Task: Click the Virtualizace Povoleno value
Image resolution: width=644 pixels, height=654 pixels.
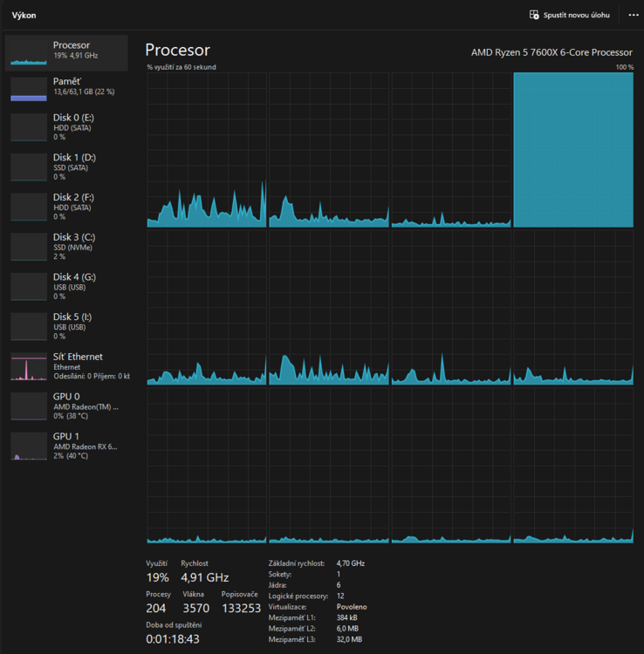Action: click(x=352, y=607)
